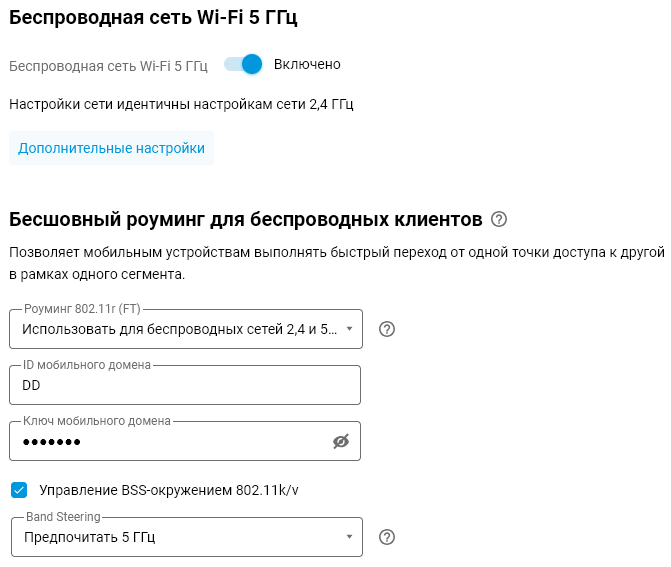Open the Band Steering dropdown
Screen dimensions: 671x567
pyautogui.click(x=180, y=537)
